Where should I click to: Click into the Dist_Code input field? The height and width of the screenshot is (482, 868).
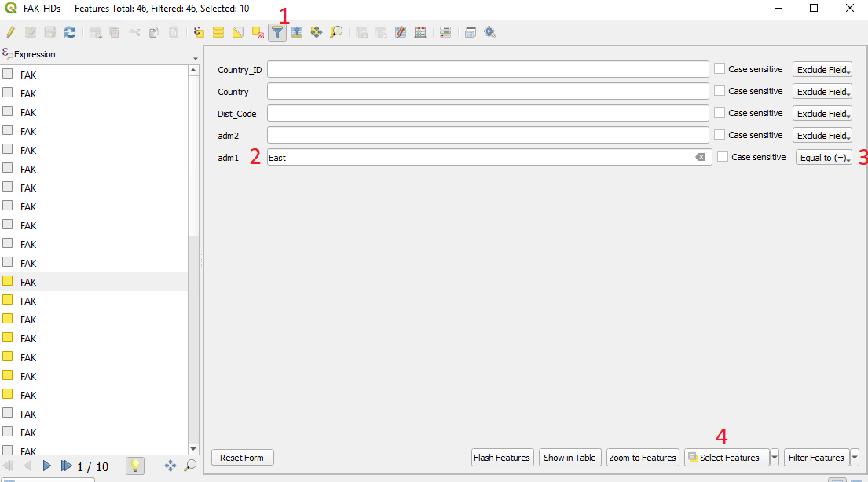[x=488, y=114]
